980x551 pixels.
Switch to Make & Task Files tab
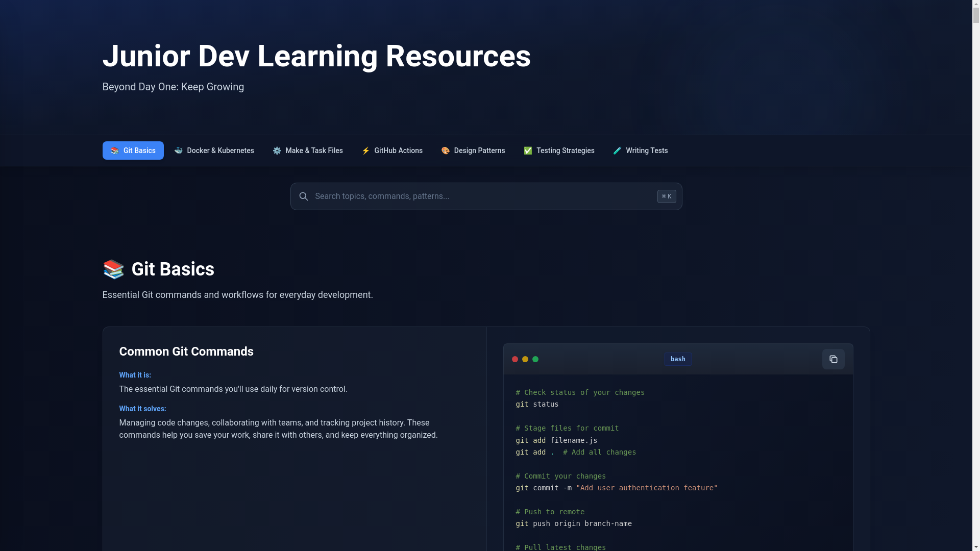(x=313, y=151)
